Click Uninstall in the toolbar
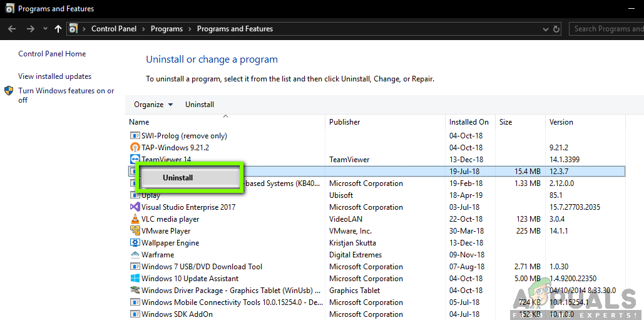 [200, 105]
